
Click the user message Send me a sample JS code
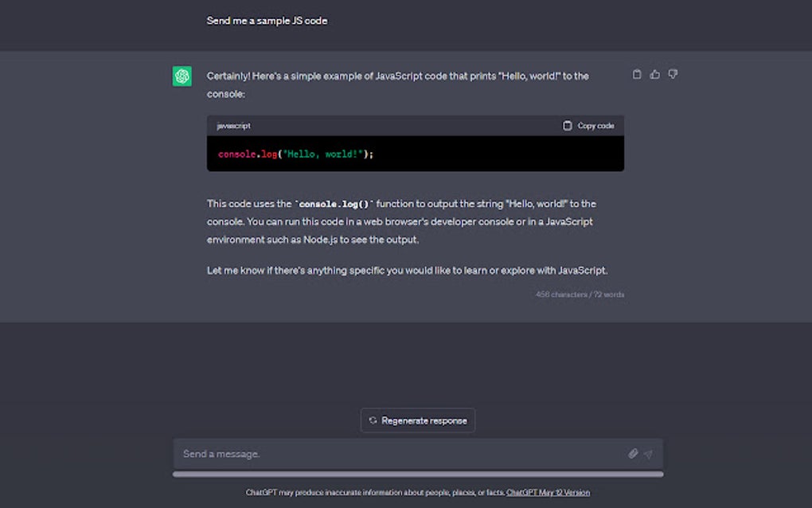(x=267, y=21)
